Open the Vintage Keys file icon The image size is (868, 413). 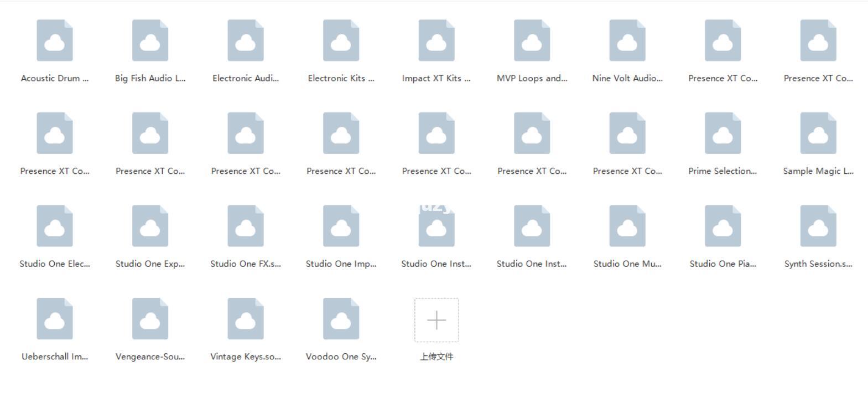[x=246, y=319]
